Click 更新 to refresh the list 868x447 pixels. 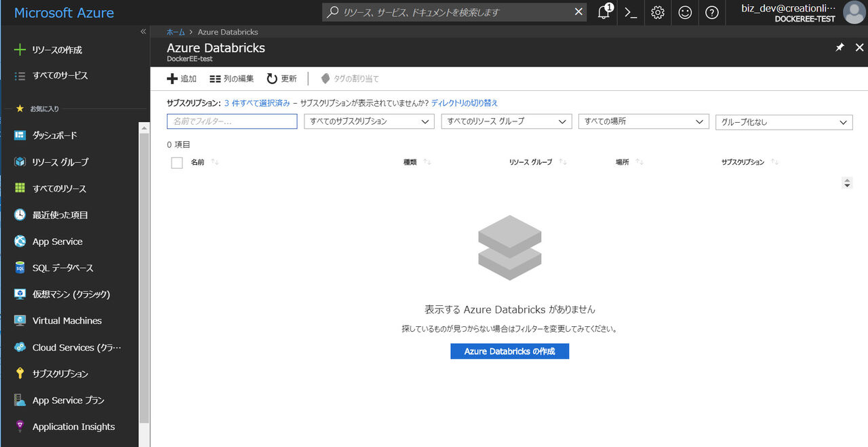click(x=281, y=79)
